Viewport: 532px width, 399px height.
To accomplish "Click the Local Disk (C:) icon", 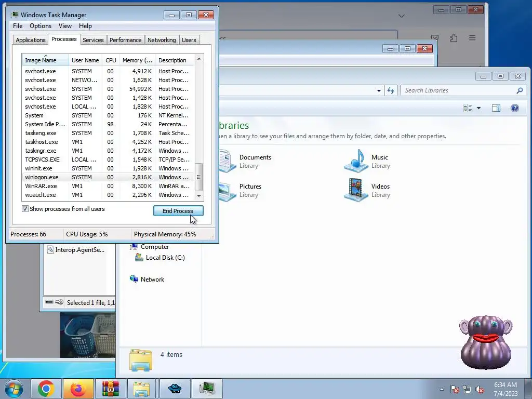I will pos(139,257).
